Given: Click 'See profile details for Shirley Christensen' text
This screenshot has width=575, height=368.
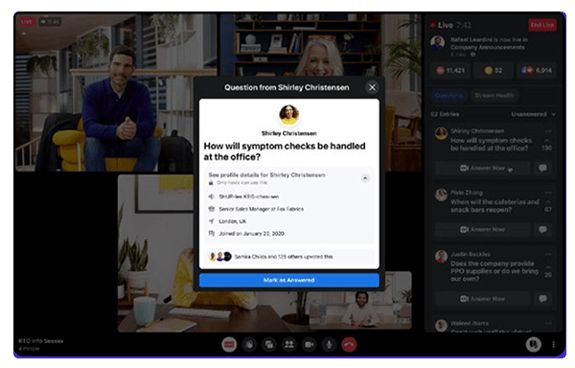Looking at the screenshot, I should tap(267, 175).
